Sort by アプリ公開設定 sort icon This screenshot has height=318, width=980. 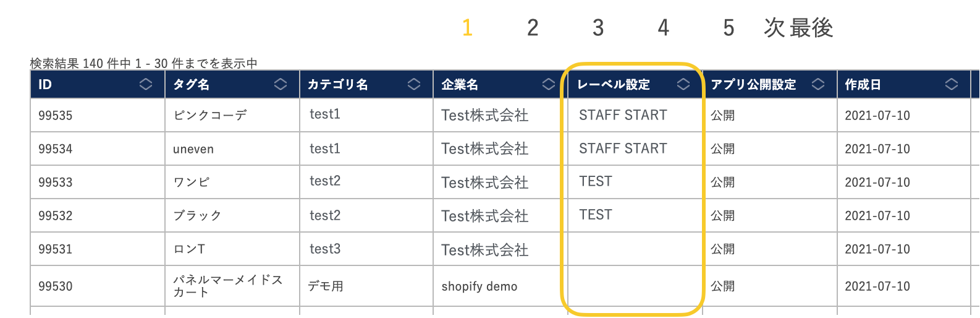[x=818, y=84]
